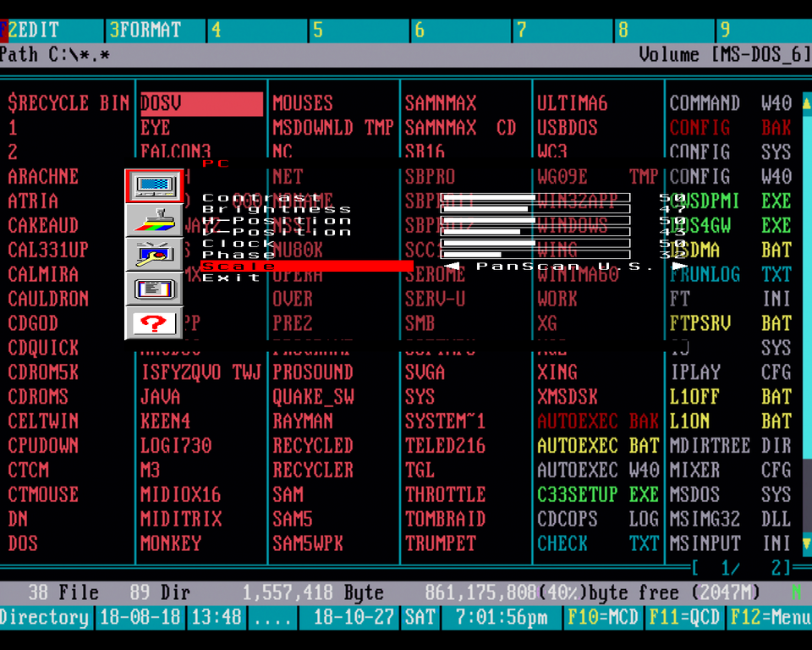Adjust the Clock slider bar
The image size is (812, 650).
point(535,243)
